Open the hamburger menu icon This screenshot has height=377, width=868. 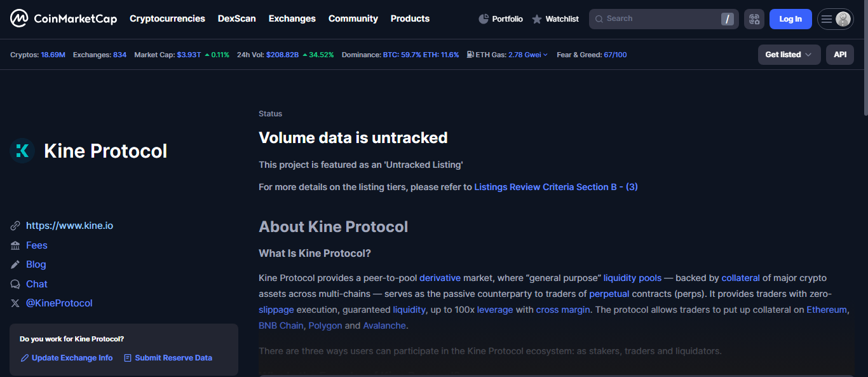pos(827,19)
